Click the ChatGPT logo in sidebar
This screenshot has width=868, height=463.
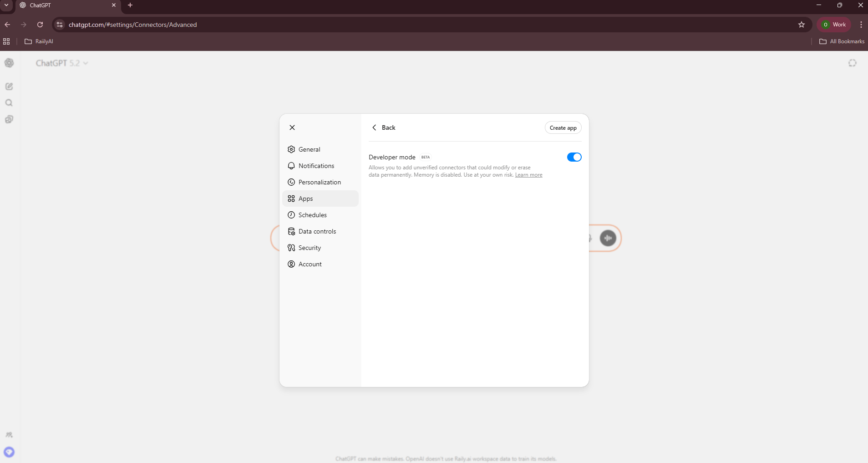9,63
